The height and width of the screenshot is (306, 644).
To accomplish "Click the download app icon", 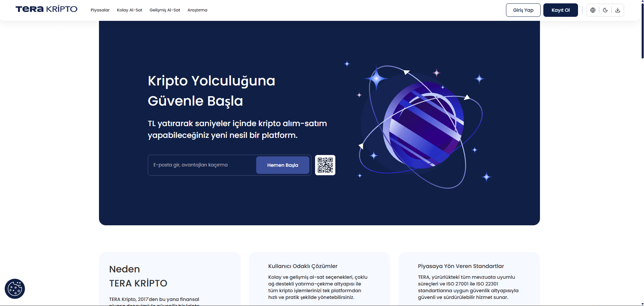I will [x=618, y=10].
